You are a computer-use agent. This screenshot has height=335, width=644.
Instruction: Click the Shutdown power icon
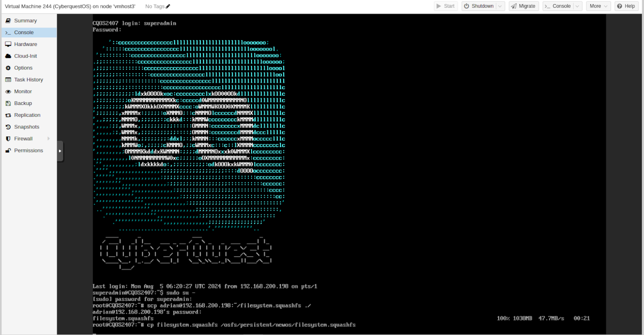(466, 6)
